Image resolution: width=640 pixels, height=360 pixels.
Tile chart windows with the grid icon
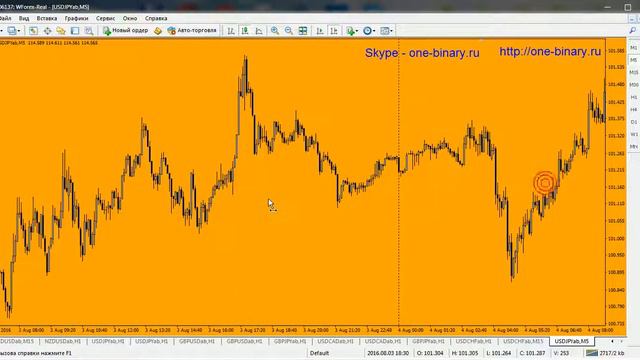click(x=303, y=31)
